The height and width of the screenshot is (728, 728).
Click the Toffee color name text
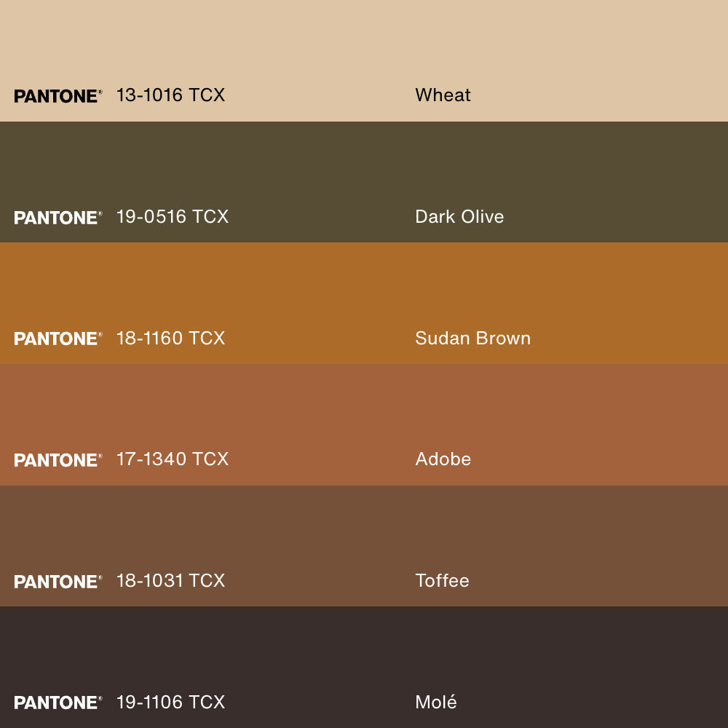tap(442, 581)
